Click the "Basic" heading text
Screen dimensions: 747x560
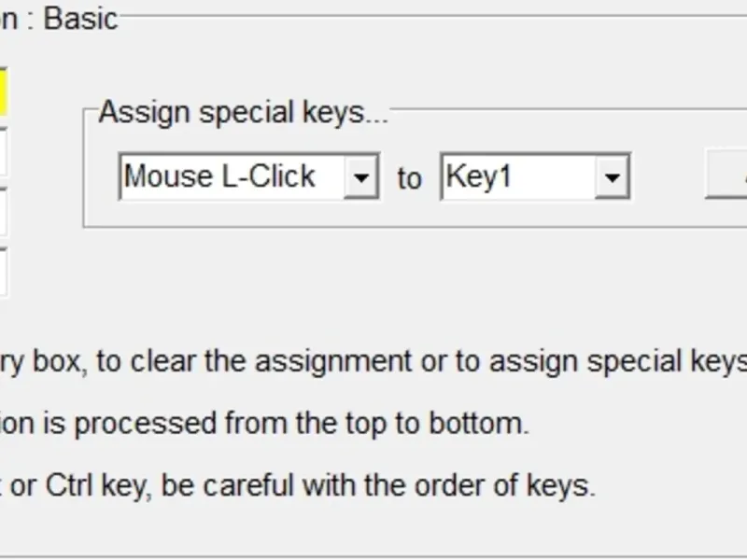tap(80, 20)
